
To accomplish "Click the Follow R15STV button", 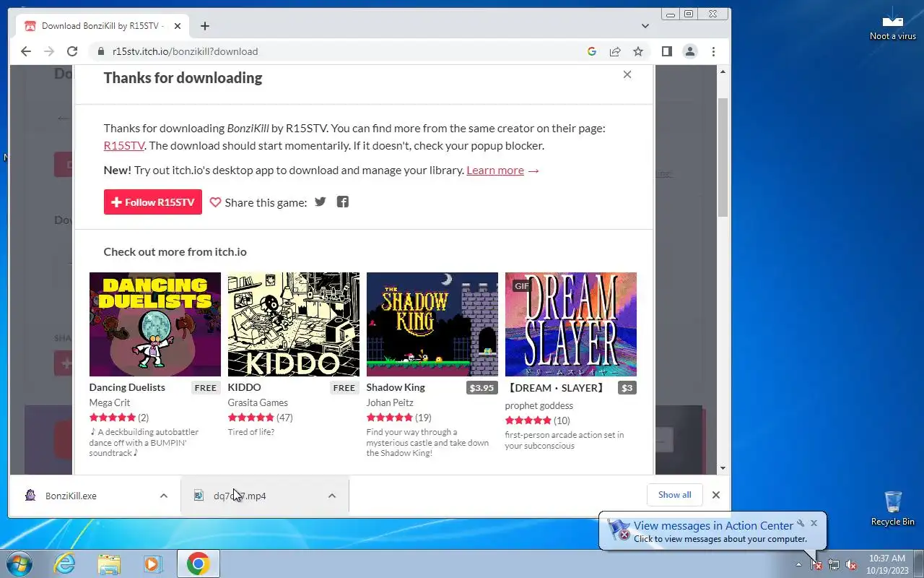I will coord(153,202).
